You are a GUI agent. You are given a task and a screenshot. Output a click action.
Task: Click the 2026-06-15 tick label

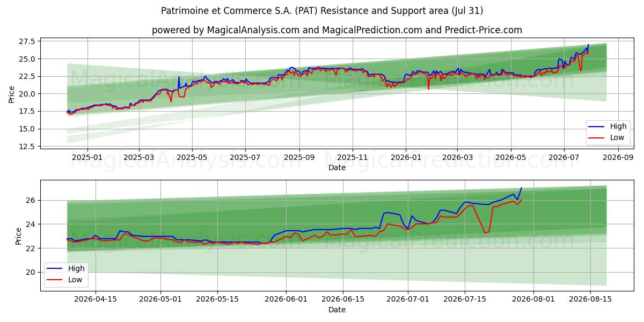pyautogui.click(x=342, y=301)
